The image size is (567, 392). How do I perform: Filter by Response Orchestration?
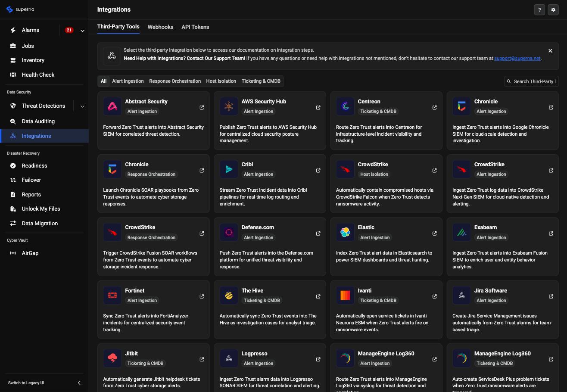tap(175, 81)
